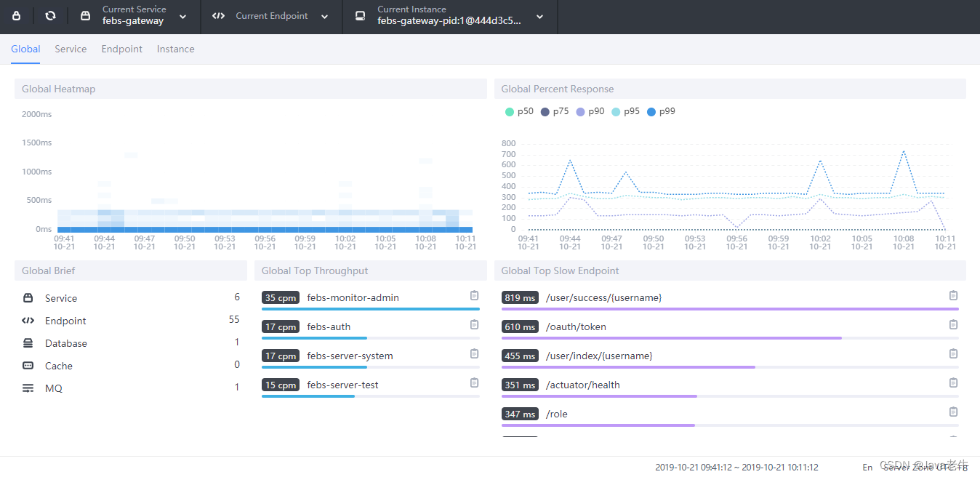
Task: Click the 455 ms badge
Action: coord(520,356)
